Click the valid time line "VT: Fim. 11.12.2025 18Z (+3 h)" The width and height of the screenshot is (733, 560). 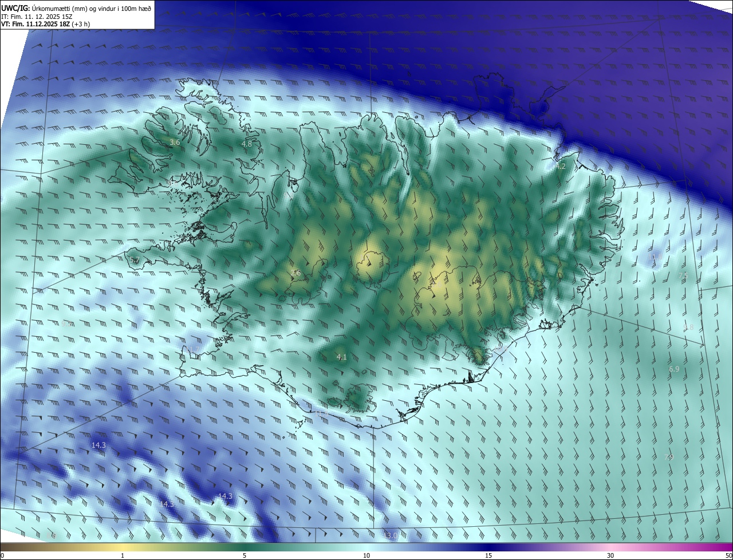click(x=46, y=24)
